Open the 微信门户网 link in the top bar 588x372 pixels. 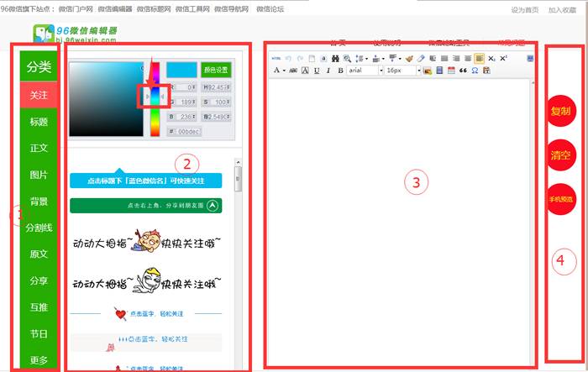click(76, 9)
